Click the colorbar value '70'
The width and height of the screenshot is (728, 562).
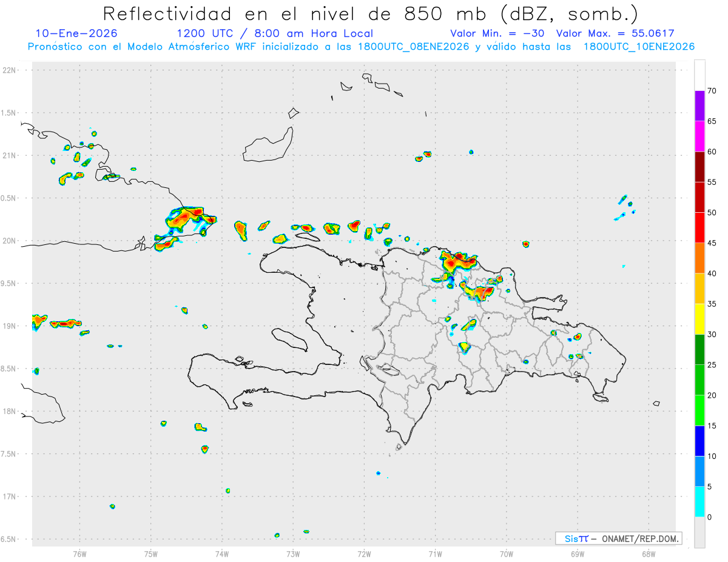pos(712,91)
